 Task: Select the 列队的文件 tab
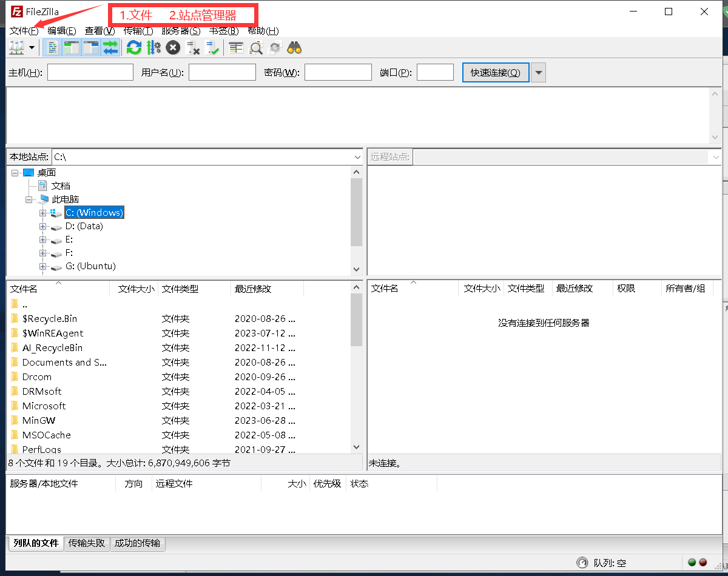point(36,543)
